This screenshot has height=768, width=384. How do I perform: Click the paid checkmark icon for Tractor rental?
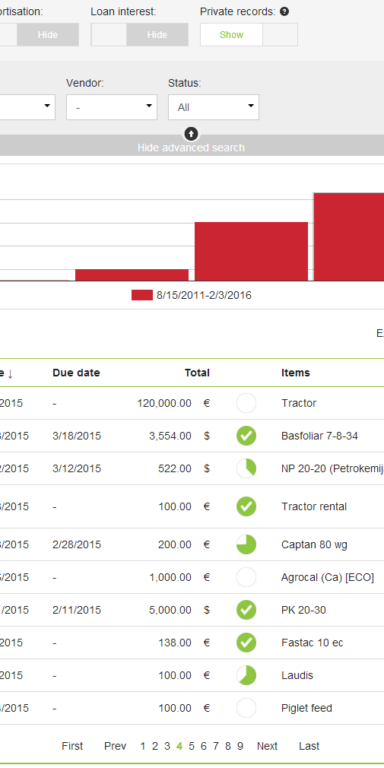click(x=246, y=506)
